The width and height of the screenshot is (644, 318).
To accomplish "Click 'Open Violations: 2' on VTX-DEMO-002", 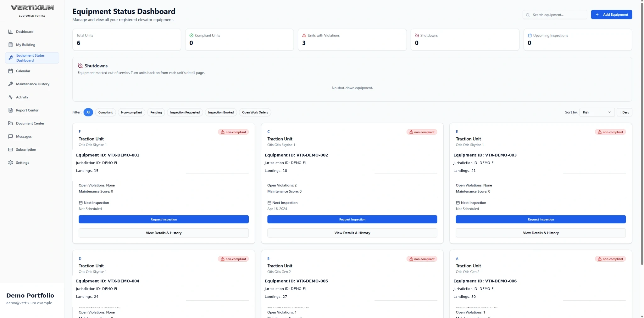I will 282,185.
